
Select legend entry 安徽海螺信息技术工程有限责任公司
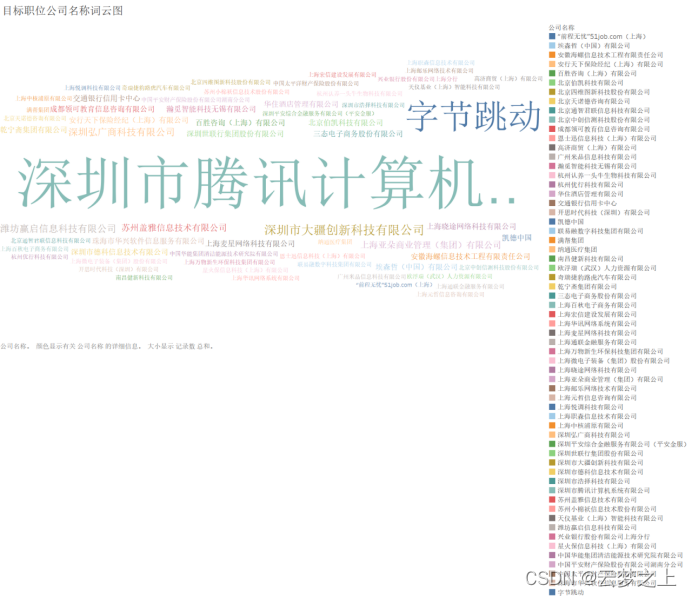pos(606,55)
